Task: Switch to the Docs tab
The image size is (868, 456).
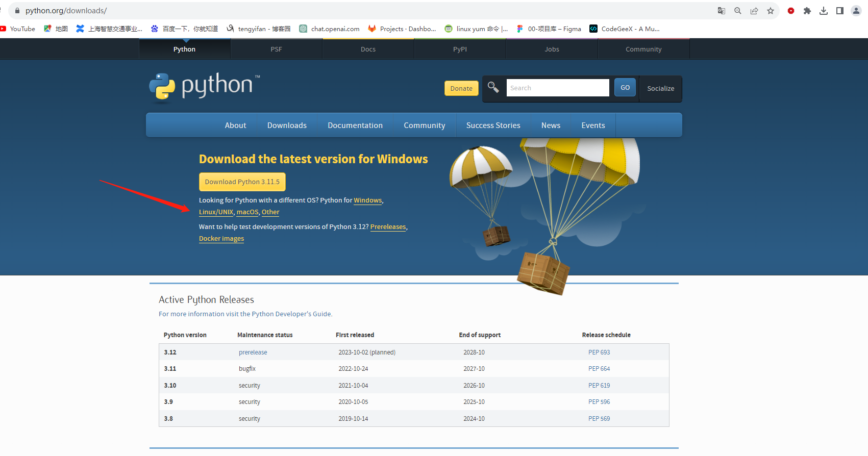Action: tap(368, 49)
